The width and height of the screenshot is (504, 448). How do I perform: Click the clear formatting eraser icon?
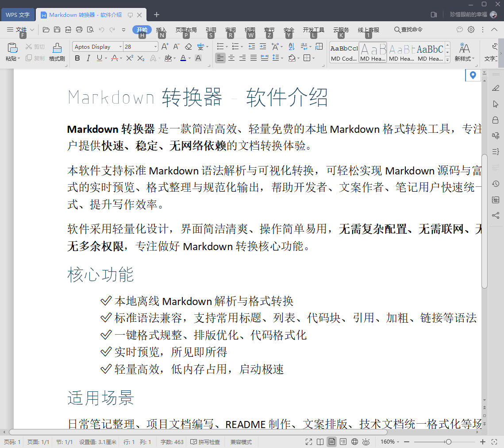click(189, 46)
